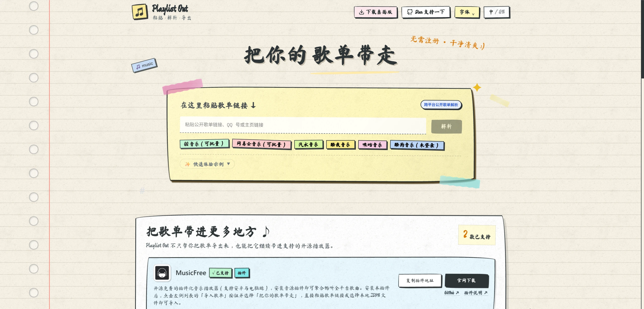Screen dimensions: 644x309
Task: Expand the 快速体验示例 examples section
Action: 207,164
